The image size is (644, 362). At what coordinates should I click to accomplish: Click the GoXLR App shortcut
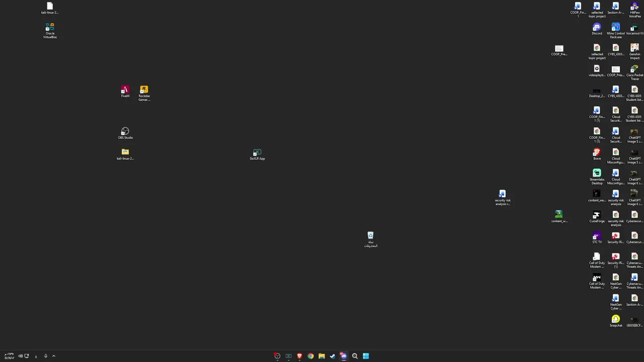[257, 154]
